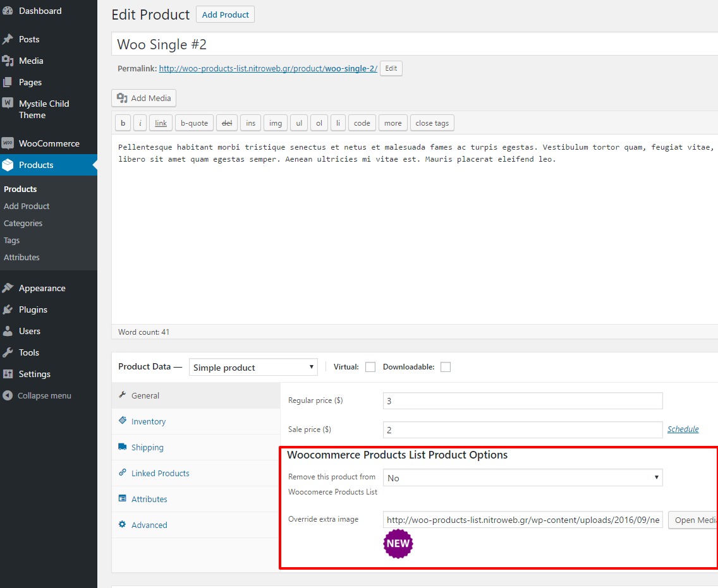Click inside the product description text area
The width and height of the screenshot is (718, 588).
415,229
